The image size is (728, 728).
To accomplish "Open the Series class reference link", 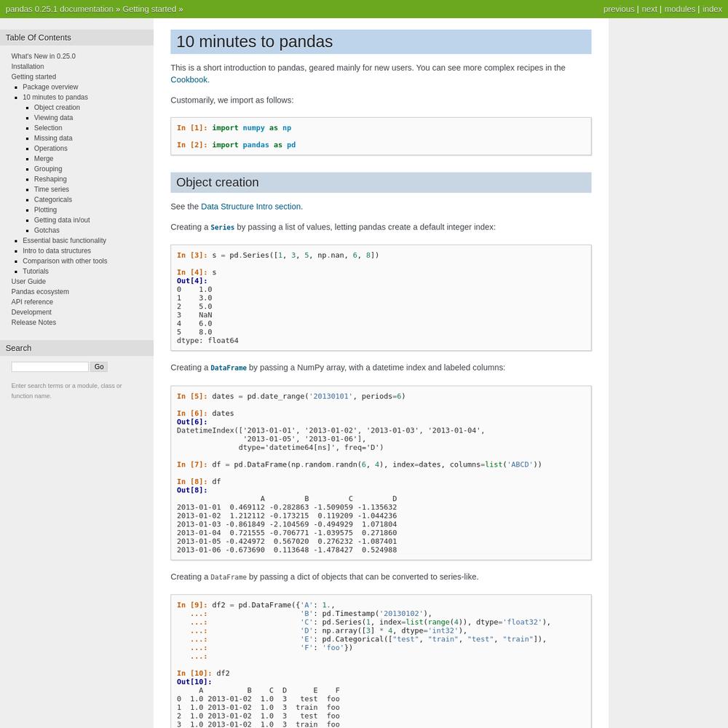I will pos(222,227).
